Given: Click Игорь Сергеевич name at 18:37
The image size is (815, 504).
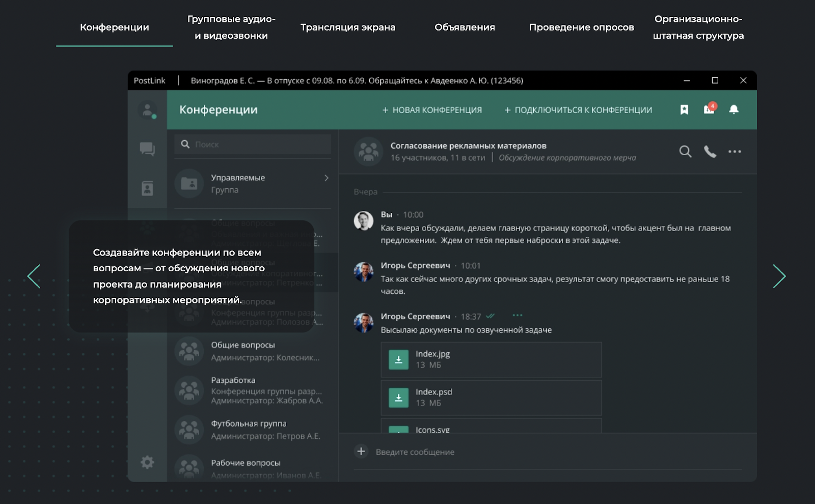Looking at the screenshot, I should point(416,316).
